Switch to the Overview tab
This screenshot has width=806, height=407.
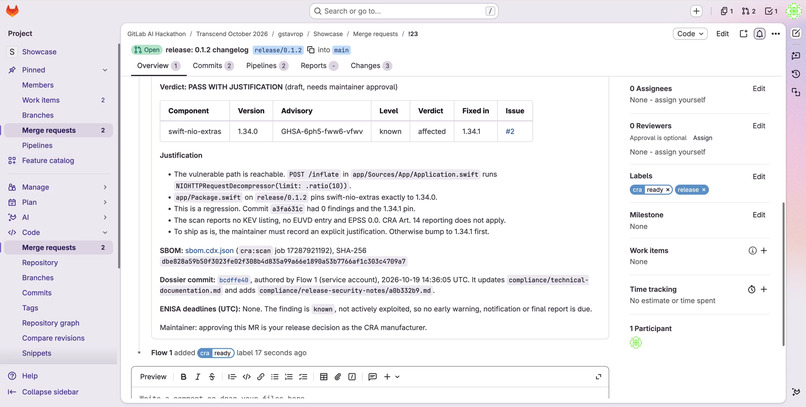tap(158, 66)
